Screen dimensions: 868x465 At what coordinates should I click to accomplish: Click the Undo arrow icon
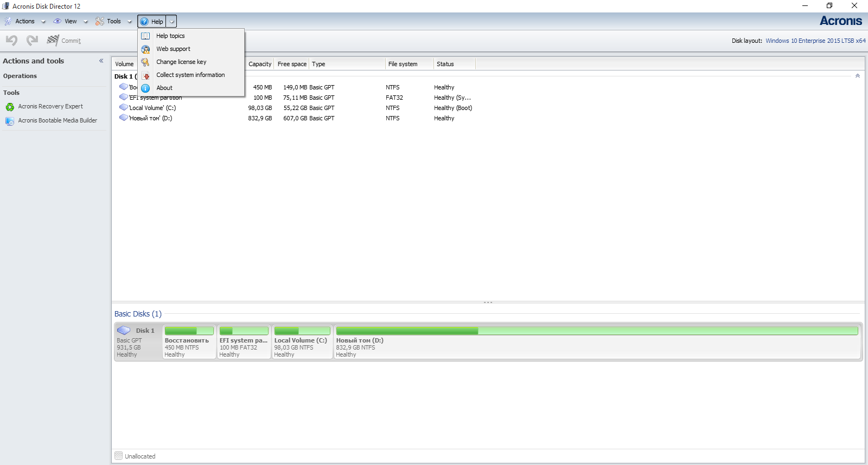(11, 40)
